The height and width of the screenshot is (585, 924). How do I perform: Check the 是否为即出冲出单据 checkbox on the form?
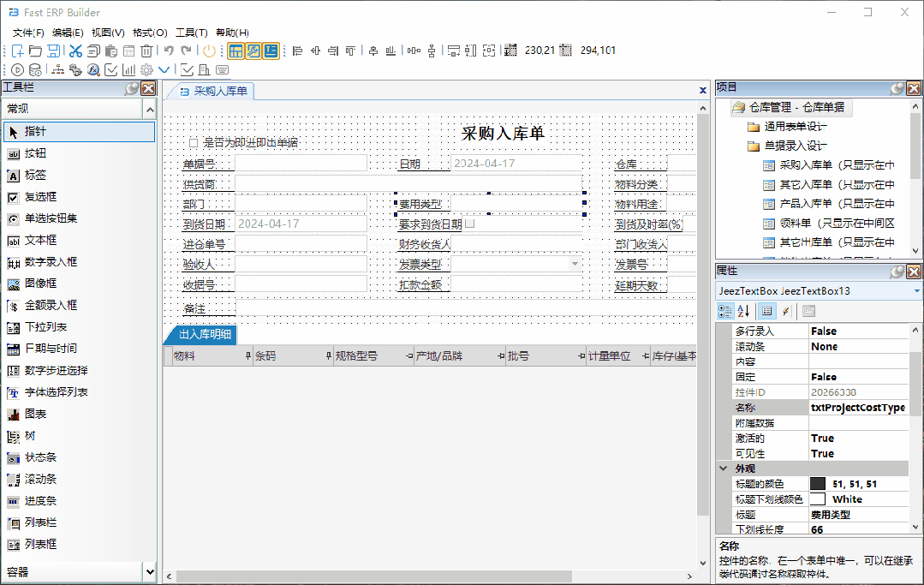pyautogui.click(x=194, y=142)
